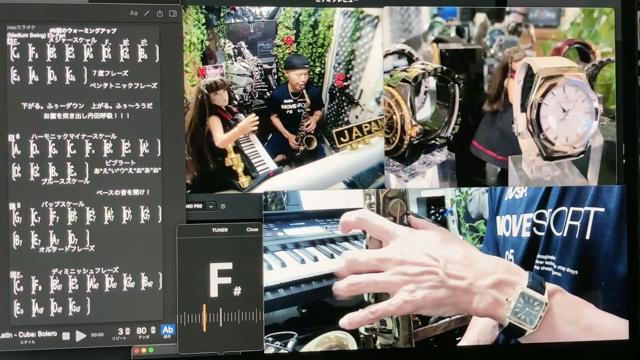The image size is (640, 360).
Task: Select the watches display video thumbnail
Action: click(500, 97)
